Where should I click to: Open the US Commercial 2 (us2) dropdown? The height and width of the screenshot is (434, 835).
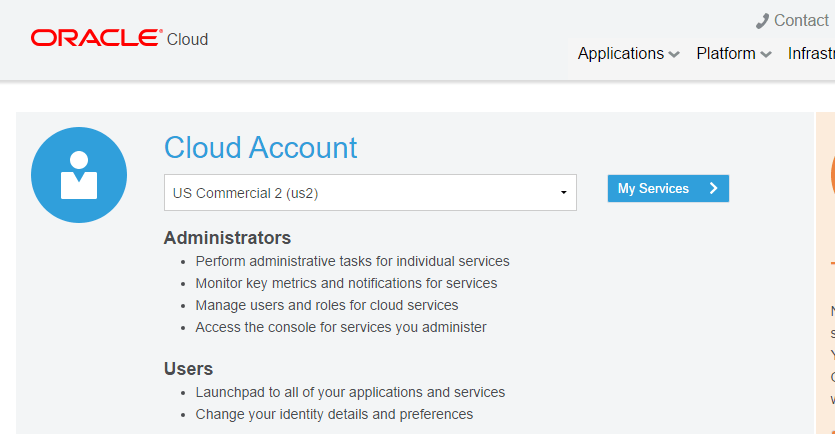click(x=369, y=193)
